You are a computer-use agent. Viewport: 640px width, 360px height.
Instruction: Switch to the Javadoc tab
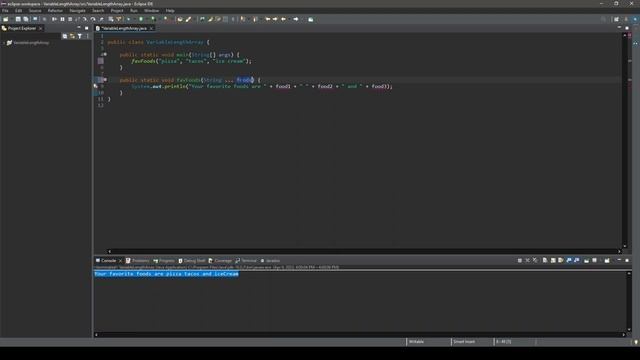pos(270,260)
